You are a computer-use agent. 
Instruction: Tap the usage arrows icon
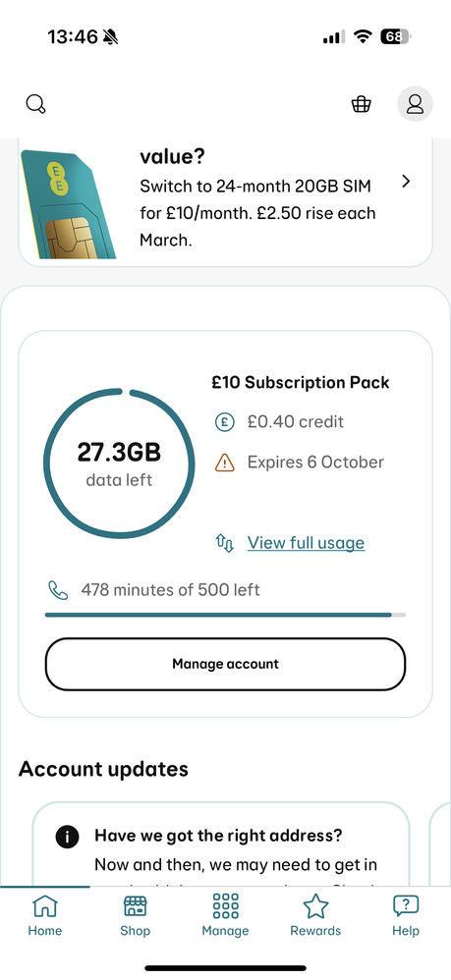225,542
